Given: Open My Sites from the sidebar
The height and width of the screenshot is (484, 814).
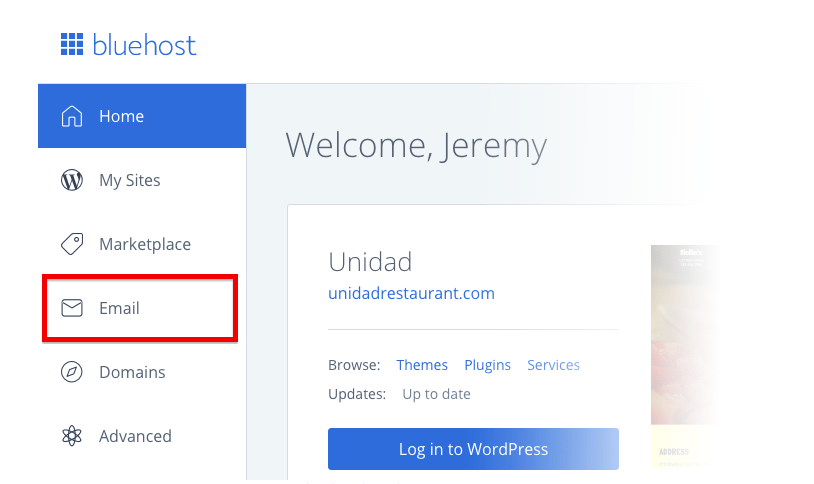Looking at the screenshot, I should pos(129,180).
